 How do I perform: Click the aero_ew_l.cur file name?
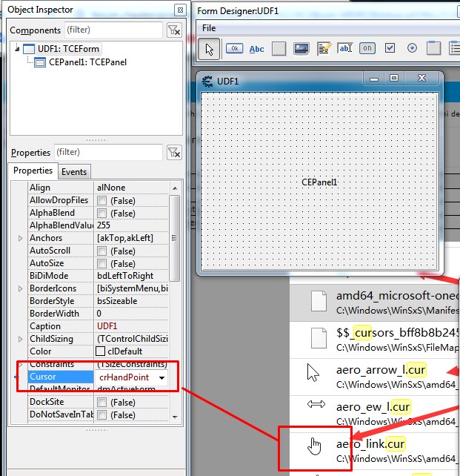[373, 407]
